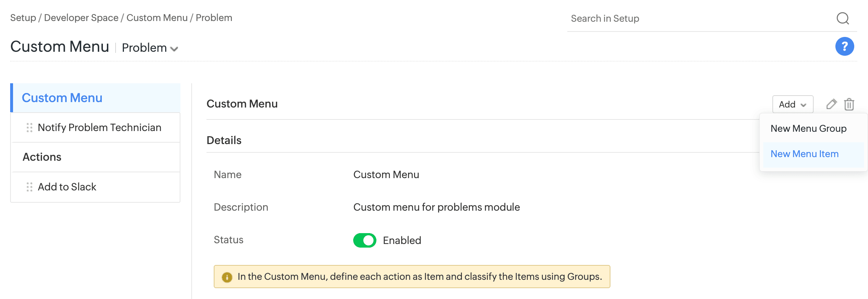Toggle the Enabled status switch
Screen dimensions: 868x299
pyautogui.click(x=365, y=240)
